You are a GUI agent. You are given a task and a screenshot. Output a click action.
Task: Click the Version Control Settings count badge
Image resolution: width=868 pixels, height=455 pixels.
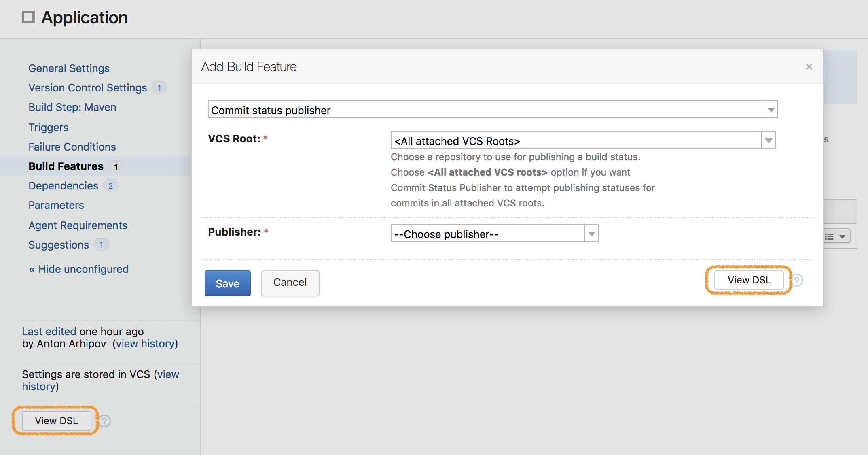[x=159, y=88]
